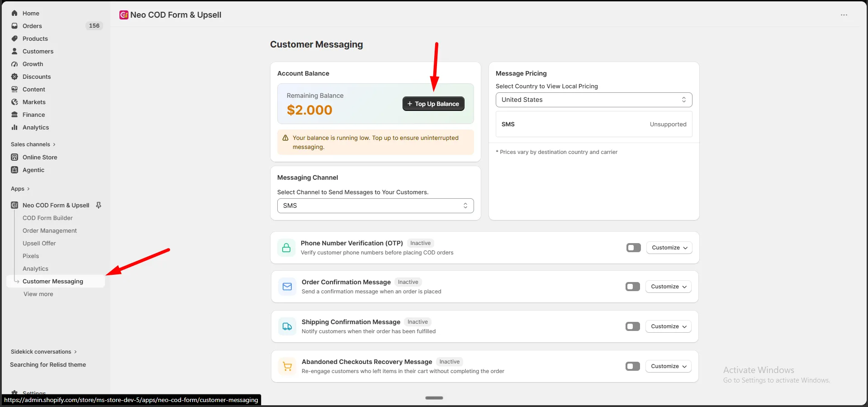This screenshot has width=868, height=407.
Task: Enable Shipping Confirmation Message toggle
Action: 633,326
